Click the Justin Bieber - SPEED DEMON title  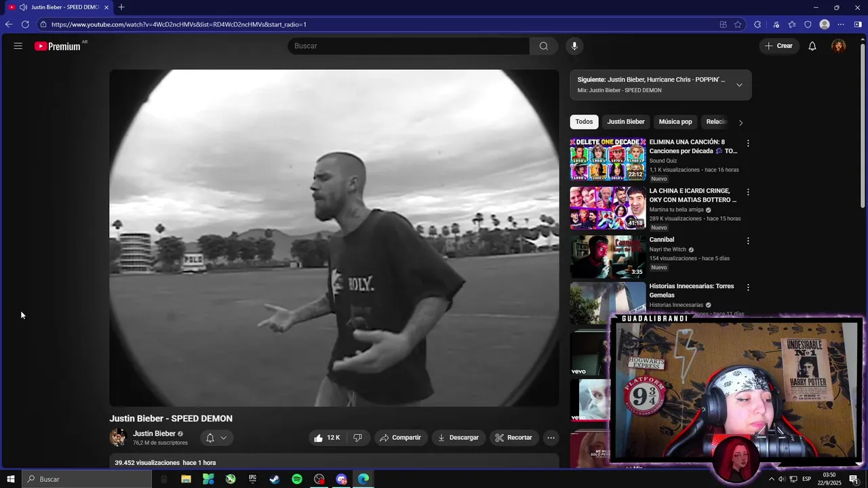[171, 418]
